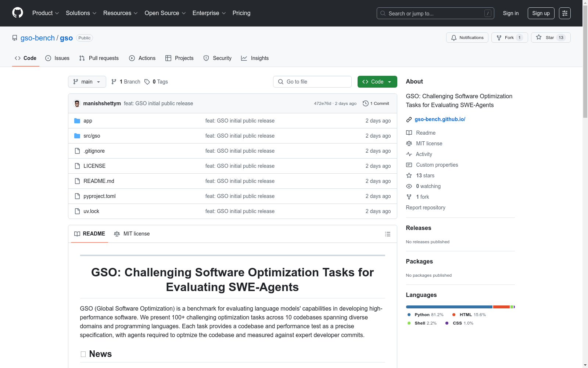Viewport: 588px width, 368px height.
Task: Click the pyproject.toml file icon
Action: (x=77, y=196)
